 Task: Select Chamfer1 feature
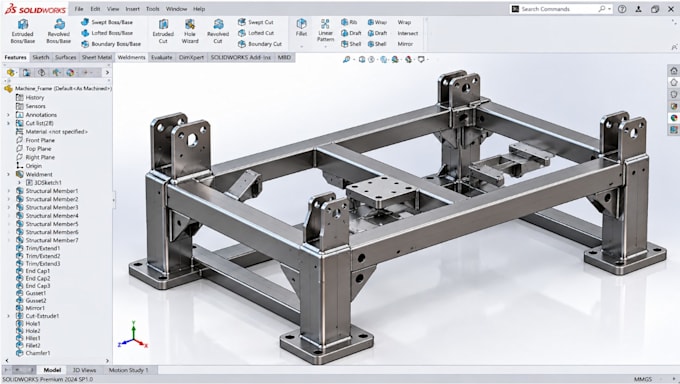pos(33,353)
